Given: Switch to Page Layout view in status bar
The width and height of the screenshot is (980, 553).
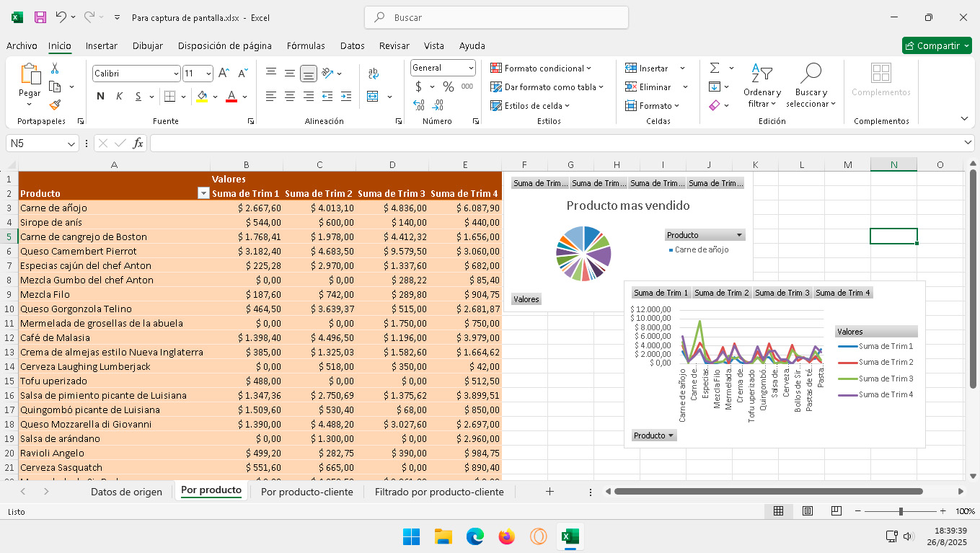Looking at the screenshot, I should pyautogui.click(x=808, y=511).
